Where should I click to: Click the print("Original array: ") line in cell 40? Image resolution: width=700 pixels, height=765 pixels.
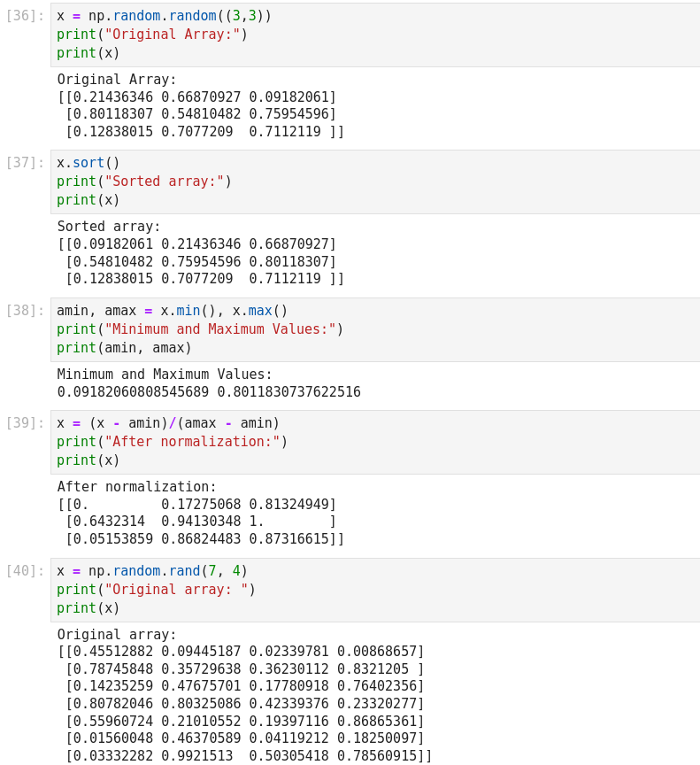coord(156,590)
